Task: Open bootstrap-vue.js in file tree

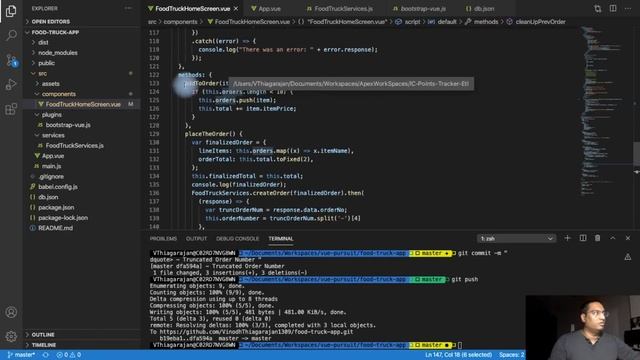Action: click(68, 125)
